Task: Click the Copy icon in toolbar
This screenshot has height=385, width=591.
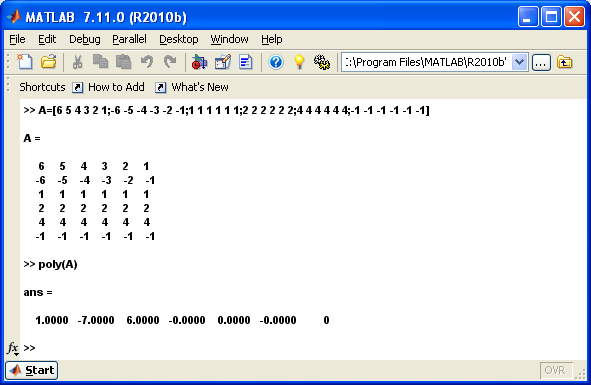Action: coord(100,62)
